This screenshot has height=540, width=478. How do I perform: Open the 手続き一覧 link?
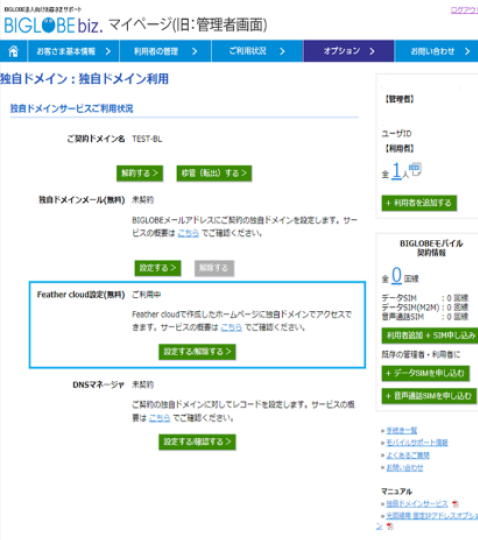point(402,430)
